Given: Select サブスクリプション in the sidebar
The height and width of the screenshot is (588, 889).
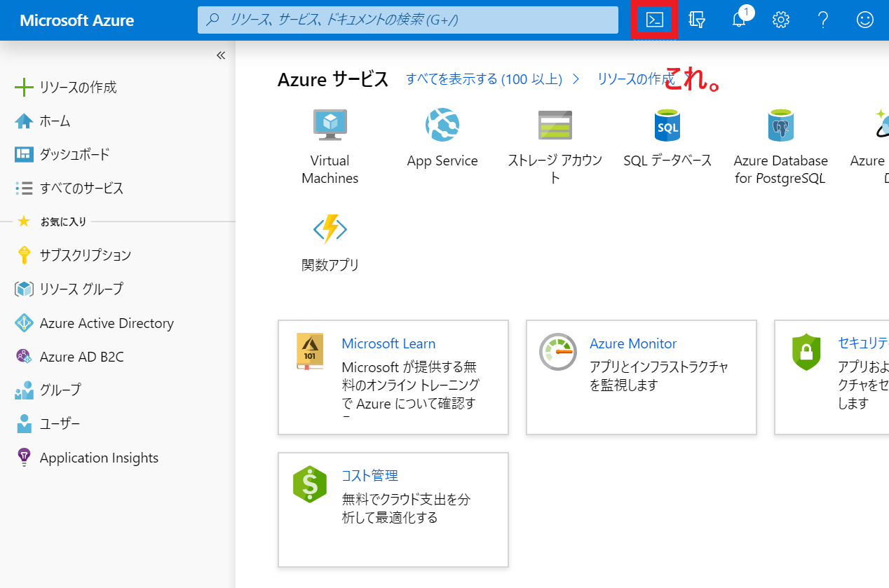Looking at the screenshot, I should [x=86, y=255].
